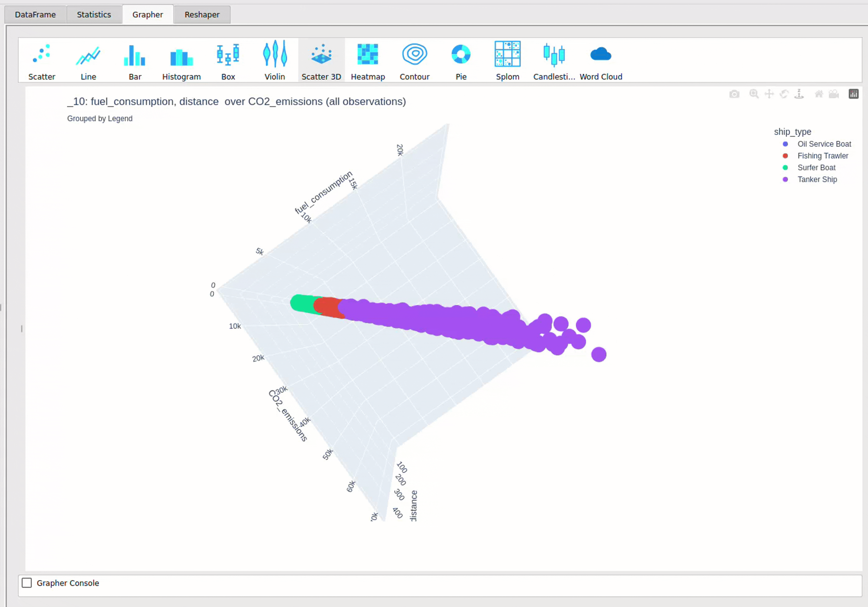This screenshot has height=607, width=868.
Task: Select the Scatter 3D chart type
Action: click(x=321, y=61)
